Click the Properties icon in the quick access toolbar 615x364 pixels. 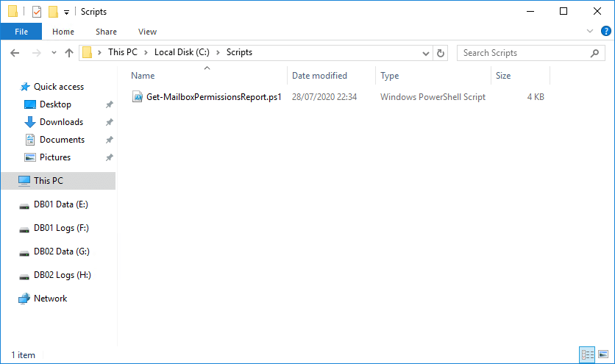[37, 12]
